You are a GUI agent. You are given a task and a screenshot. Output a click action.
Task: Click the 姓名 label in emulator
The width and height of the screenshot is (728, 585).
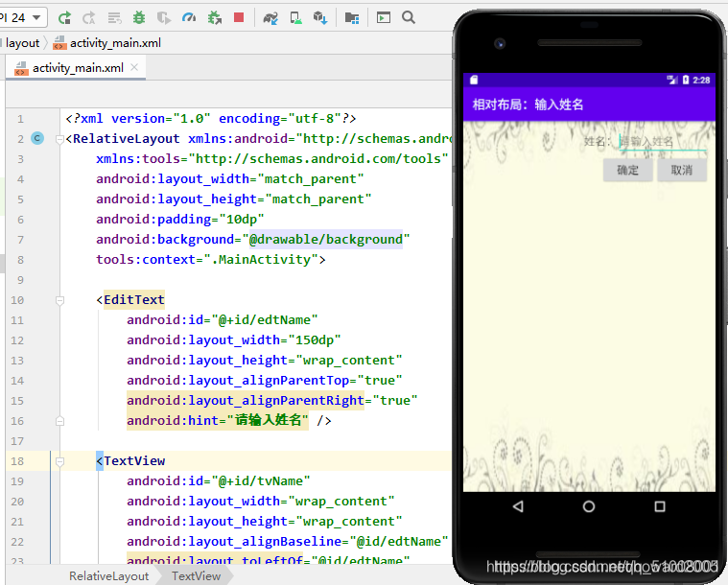tap(597, 142)
